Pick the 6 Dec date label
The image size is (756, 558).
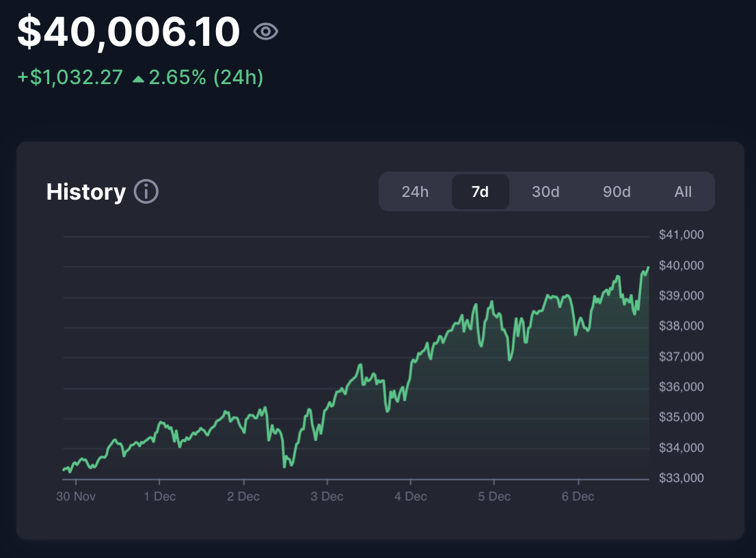tap(578, 496)
